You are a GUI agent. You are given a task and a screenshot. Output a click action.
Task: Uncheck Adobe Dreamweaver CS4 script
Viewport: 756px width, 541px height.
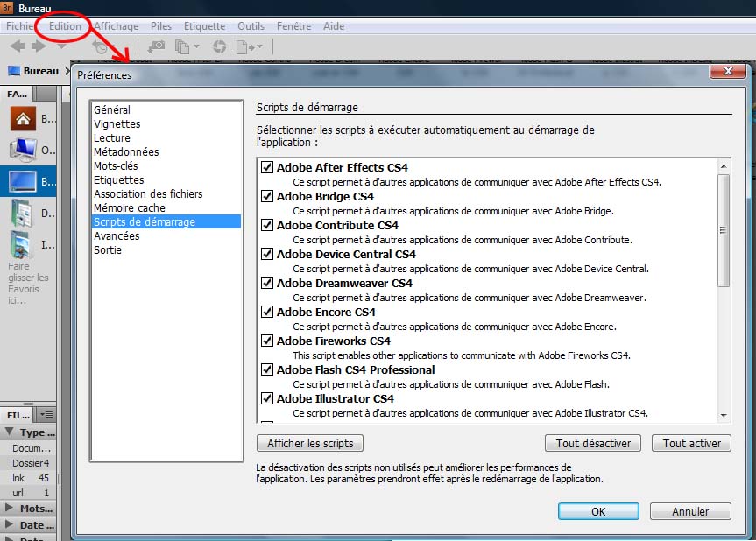pos(267,283)
